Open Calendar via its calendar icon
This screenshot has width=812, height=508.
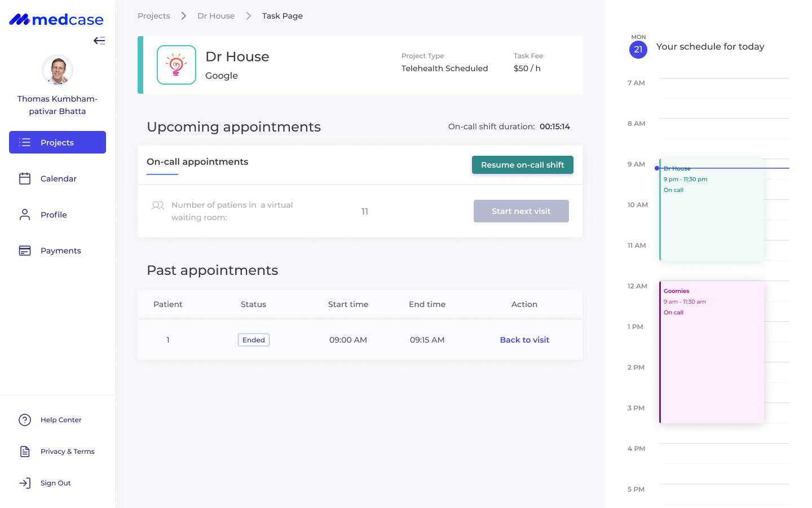pos(25,178)
